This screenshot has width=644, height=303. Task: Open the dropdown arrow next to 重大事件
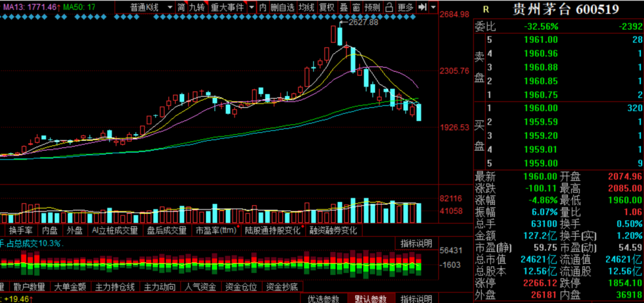pos(251,7)
